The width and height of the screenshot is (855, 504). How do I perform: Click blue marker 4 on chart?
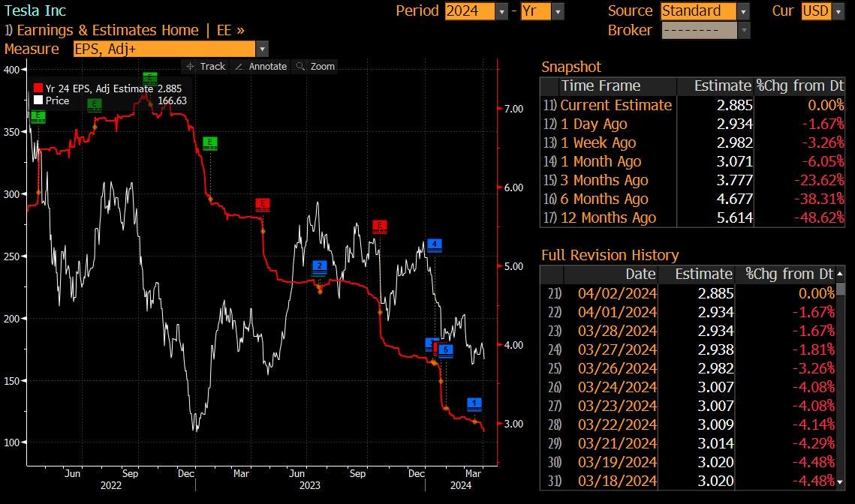click(x=434, y=244)
